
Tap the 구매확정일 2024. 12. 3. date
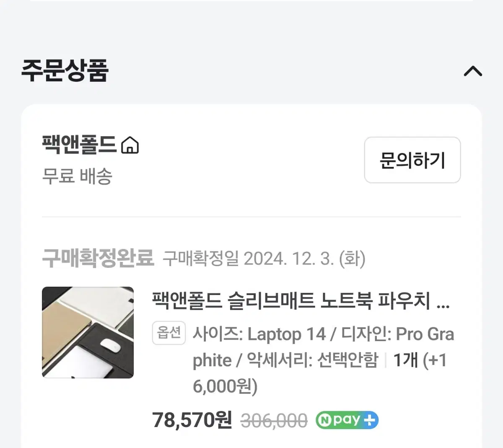(264, 259)
